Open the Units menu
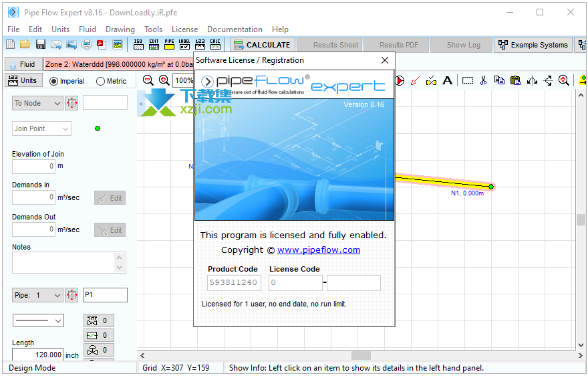The image size is (588, 376). tap(60, 29)
